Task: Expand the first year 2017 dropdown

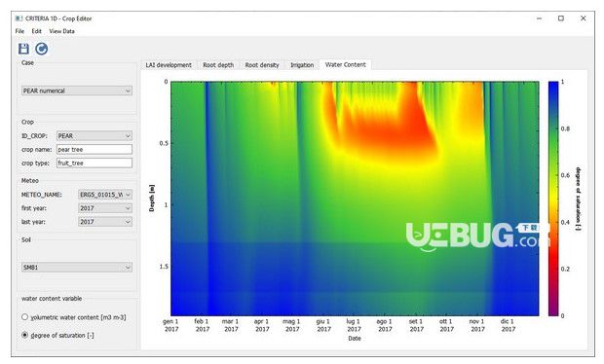Action: pyautogui.click(x=105, y=208)
